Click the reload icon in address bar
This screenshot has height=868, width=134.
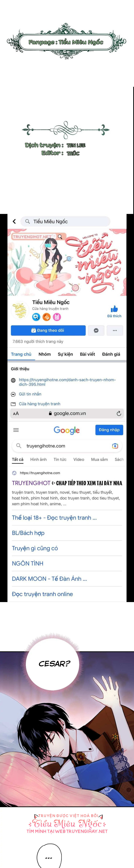click(x=119, y=413)
